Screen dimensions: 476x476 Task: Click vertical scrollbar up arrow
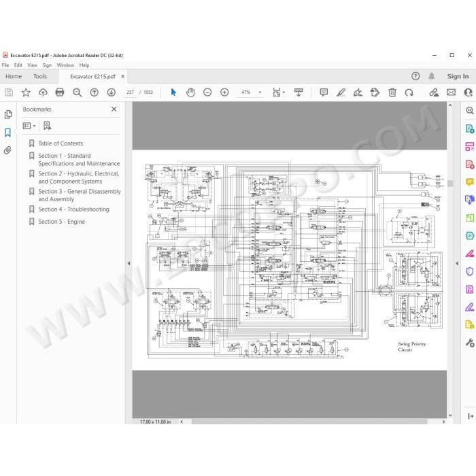[x=450, y=105]
